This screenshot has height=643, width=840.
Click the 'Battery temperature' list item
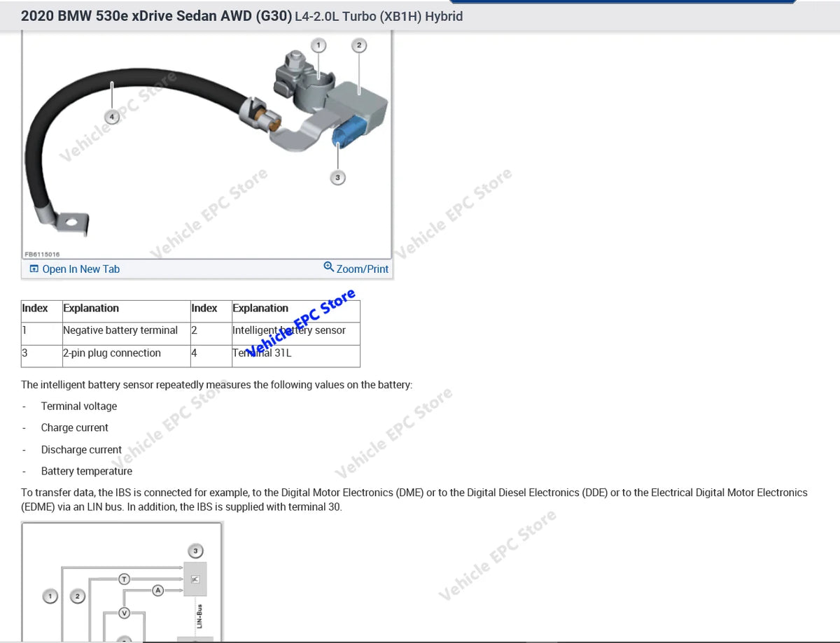[87, 472]
